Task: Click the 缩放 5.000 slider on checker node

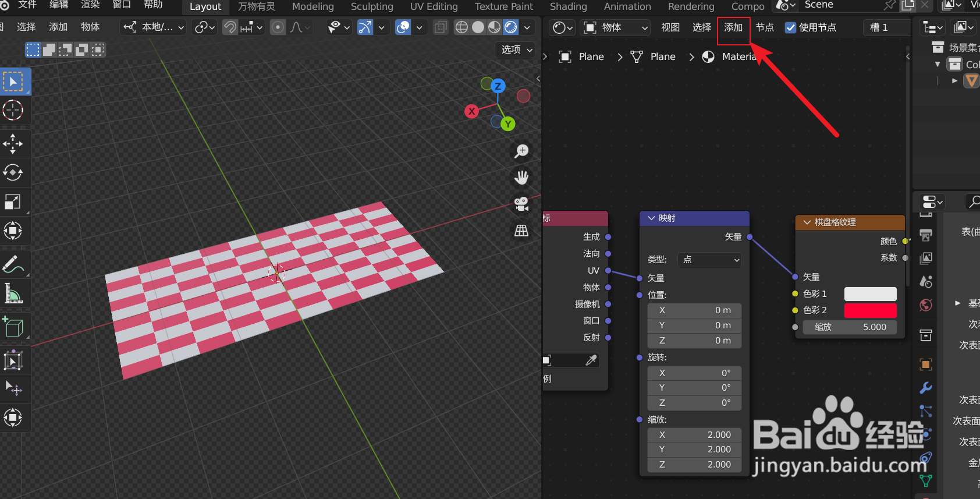Action: click(x=850, y=327)
